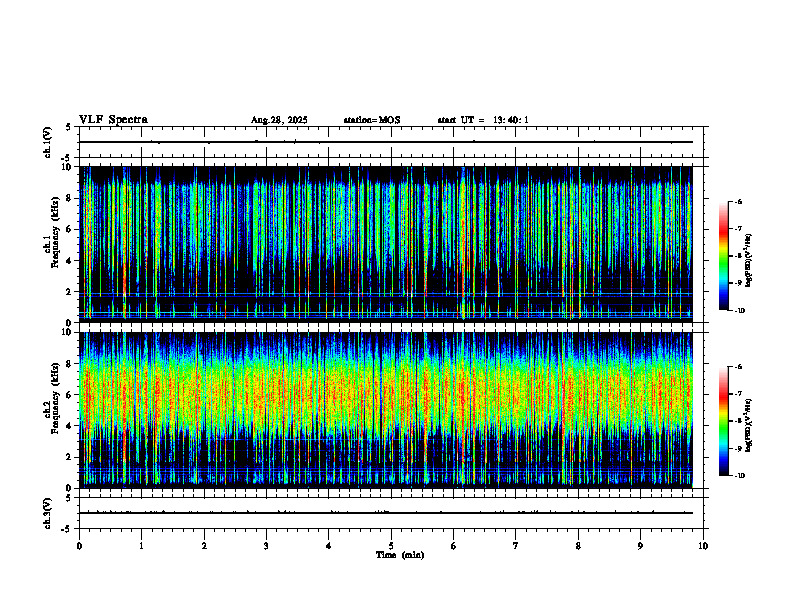Click the "station=MOS" header text

click(372, 120)
